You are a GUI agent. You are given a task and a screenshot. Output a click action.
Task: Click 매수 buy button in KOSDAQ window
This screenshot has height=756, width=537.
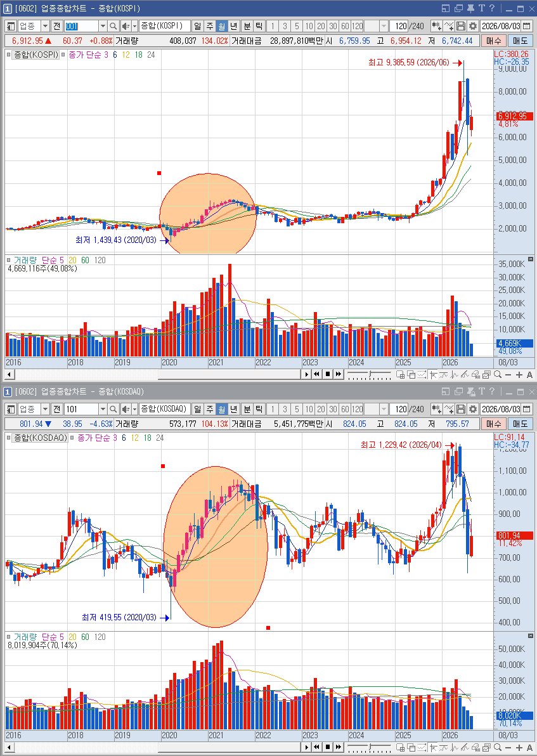tap(494, 424)
